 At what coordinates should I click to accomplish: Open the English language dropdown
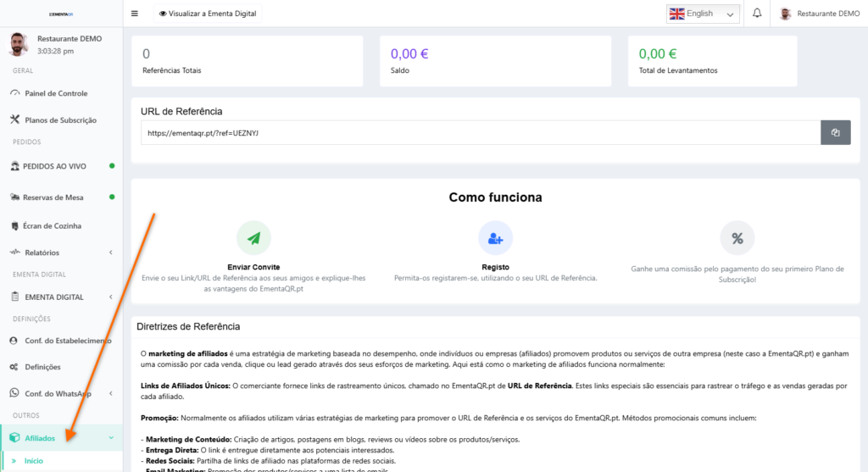pyautogui.click(x=703, y=14)
